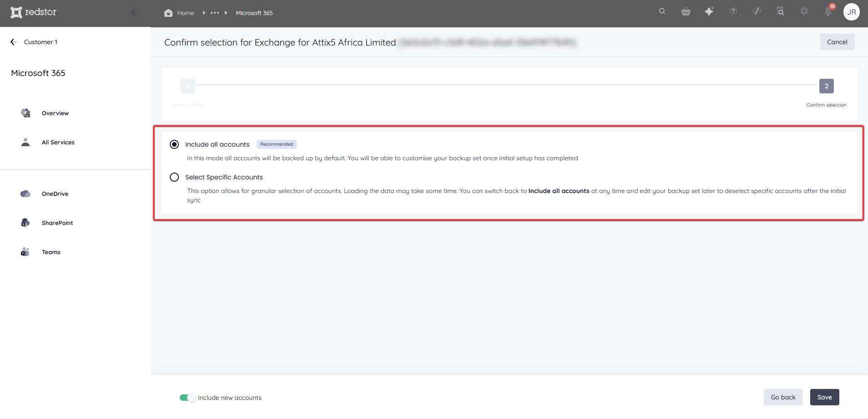The height and width of the screenshot is (419, 868).
Task: Click the All Services person icon
Action: (25, 142)
